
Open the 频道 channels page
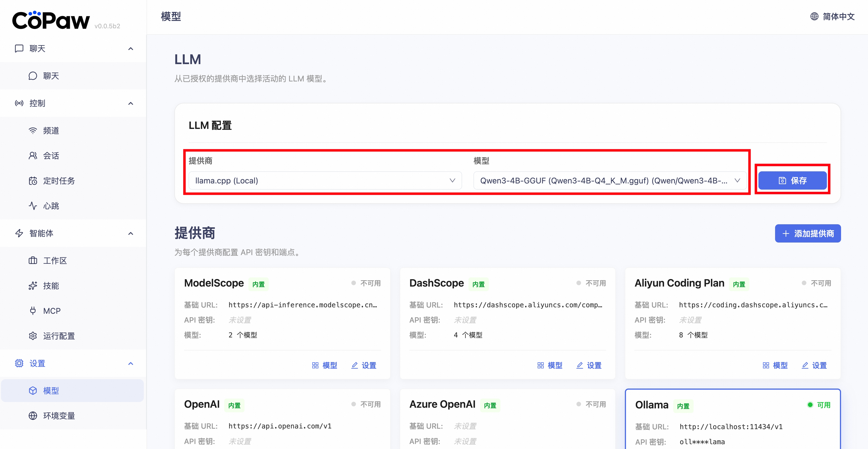pos(50,131)
